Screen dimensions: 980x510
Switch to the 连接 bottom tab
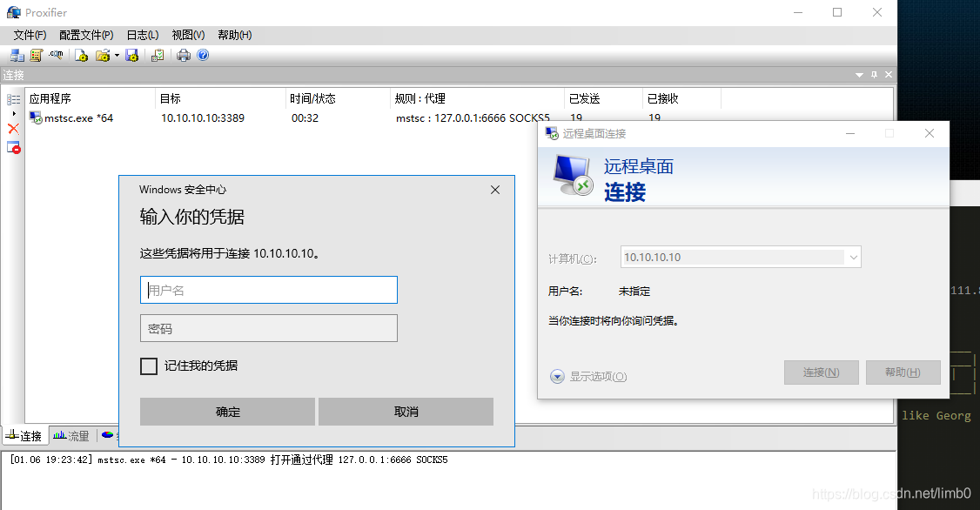[25, 436]
